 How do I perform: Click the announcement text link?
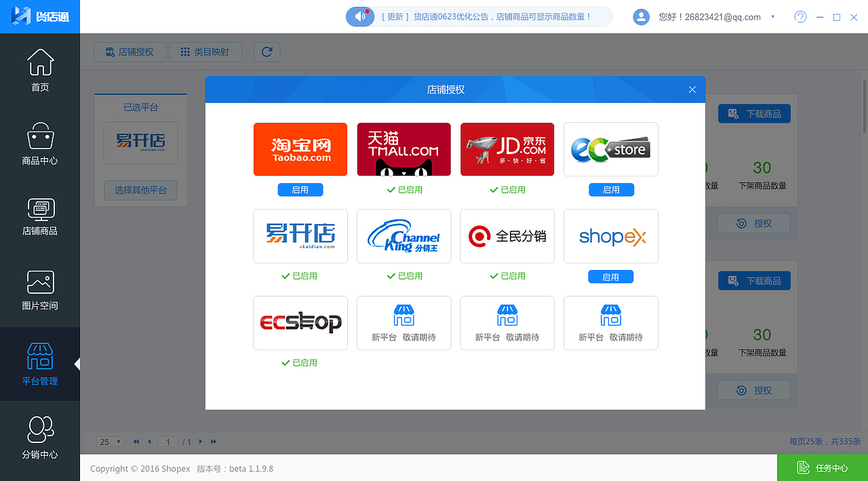486,17
